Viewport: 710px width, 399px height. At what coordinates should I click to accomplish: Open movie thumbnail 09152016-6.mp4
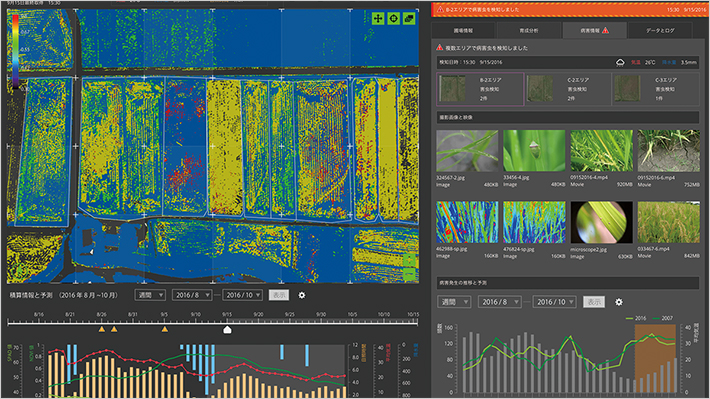pos(668,151)
